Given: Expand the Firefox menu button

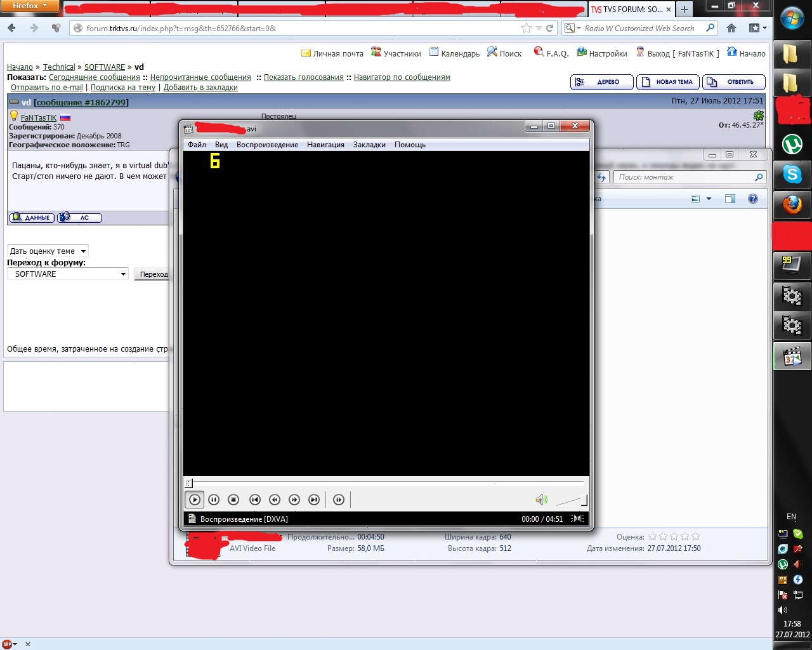Looking at the screenshot, I should [x=30, y=6].
